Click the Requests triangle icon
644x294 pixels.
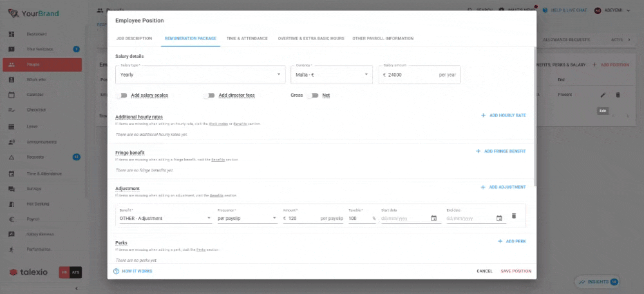(x=12, y=157)
